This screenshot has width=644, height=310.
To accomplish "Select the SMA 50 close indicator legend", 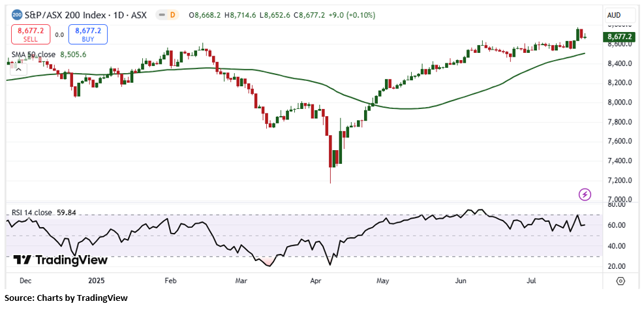I will [x=35, y=54].
